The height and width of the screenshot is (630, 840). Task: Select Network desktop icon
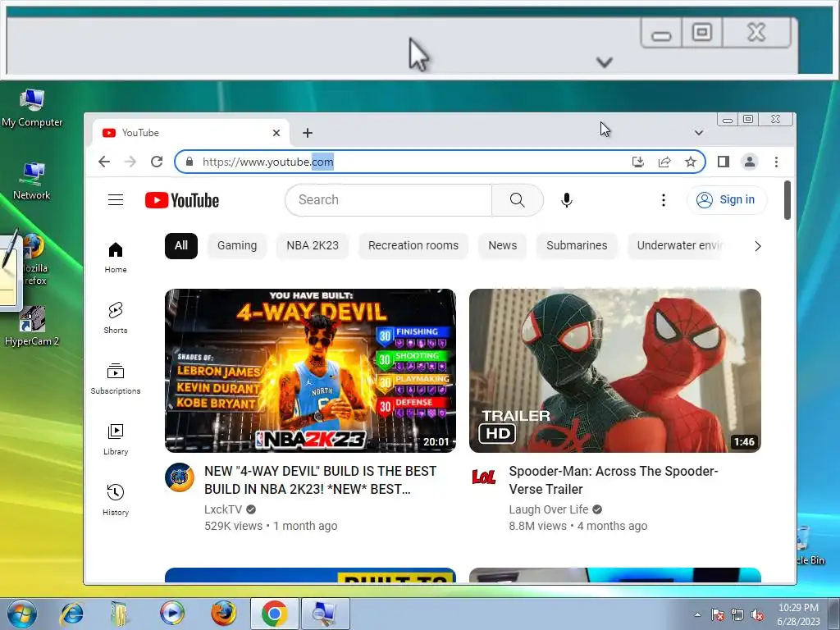pos(32,181)
